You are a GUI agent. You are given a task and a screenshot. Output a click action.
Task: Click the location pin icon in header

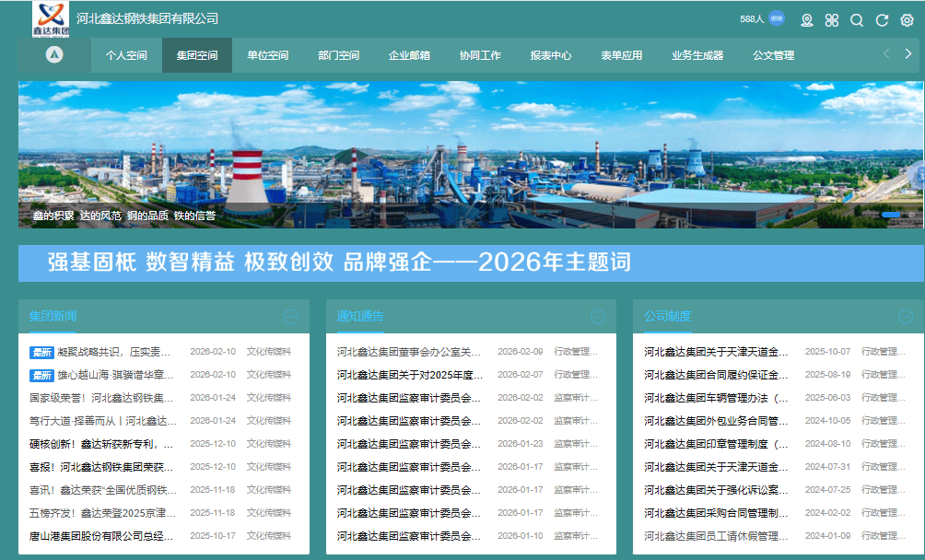point(807,20)
